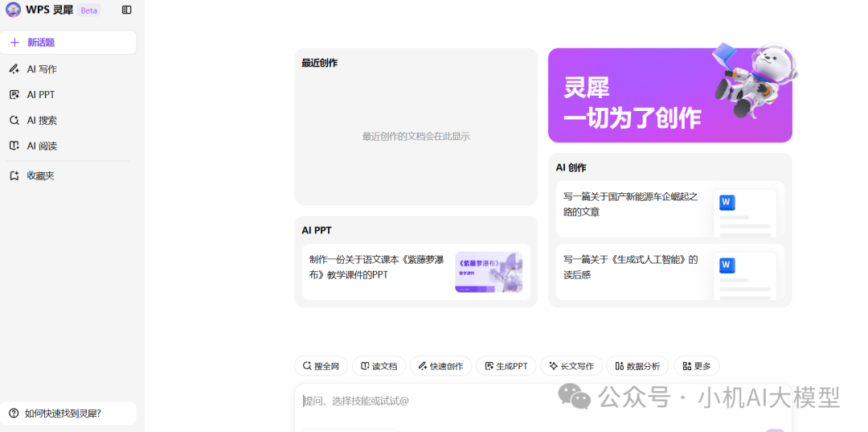Click the question mark help icon
868x432 pixels.
tap(14, 413)
